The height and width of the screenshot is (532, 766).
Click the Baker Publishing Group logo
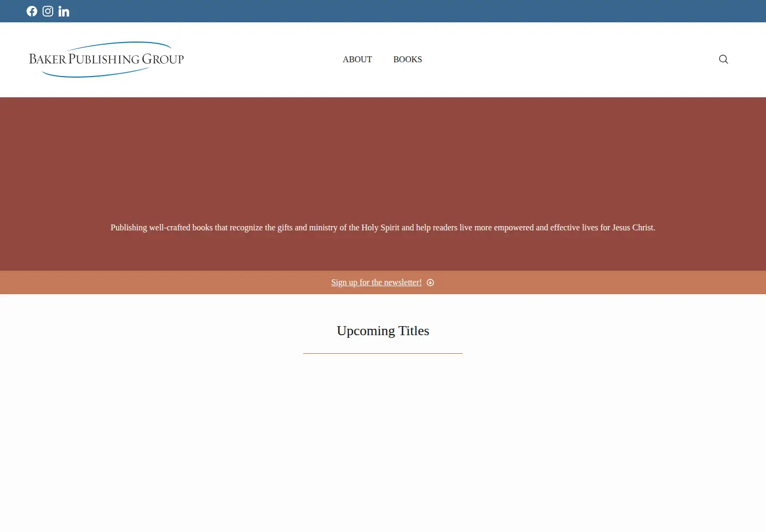tap(106, 59)
